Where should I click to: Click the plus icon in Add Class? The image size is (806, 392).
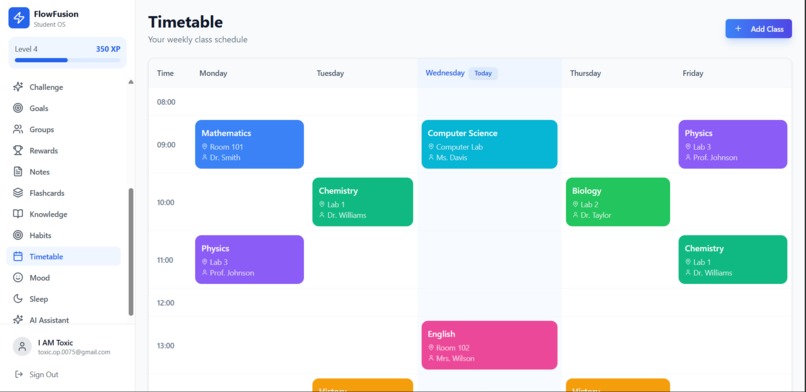pos(738,29)
